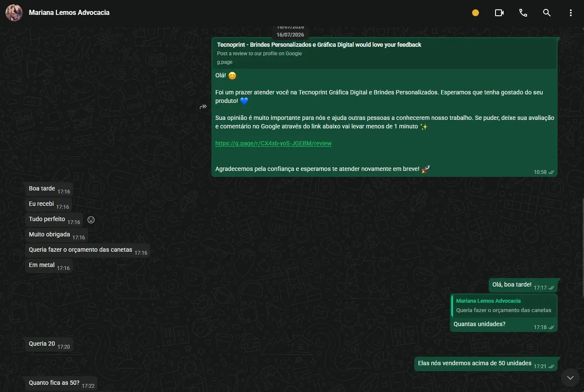Screen dimensions: 584x392
Task: Open search in conversation
Action: (547, 13)
